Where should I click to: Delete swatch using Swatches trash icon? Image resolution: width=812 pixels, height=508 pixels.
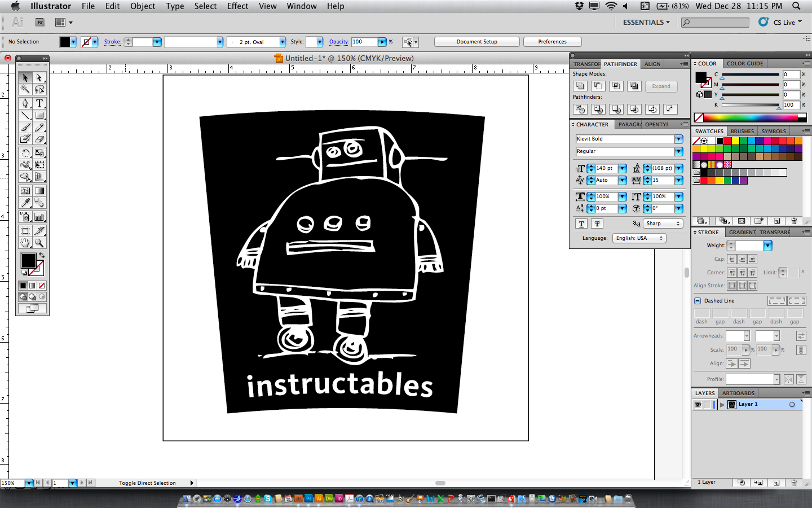click(794, 221)
